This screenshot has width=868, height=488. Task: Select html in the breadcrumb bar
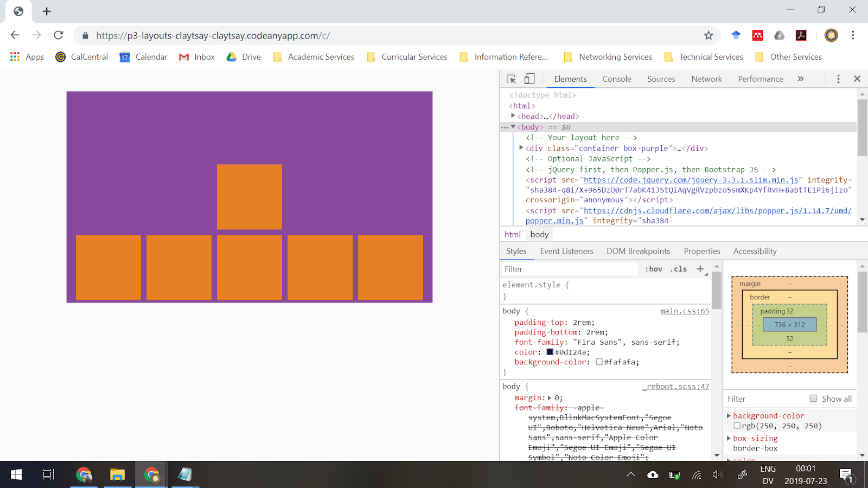click(513, 234)
